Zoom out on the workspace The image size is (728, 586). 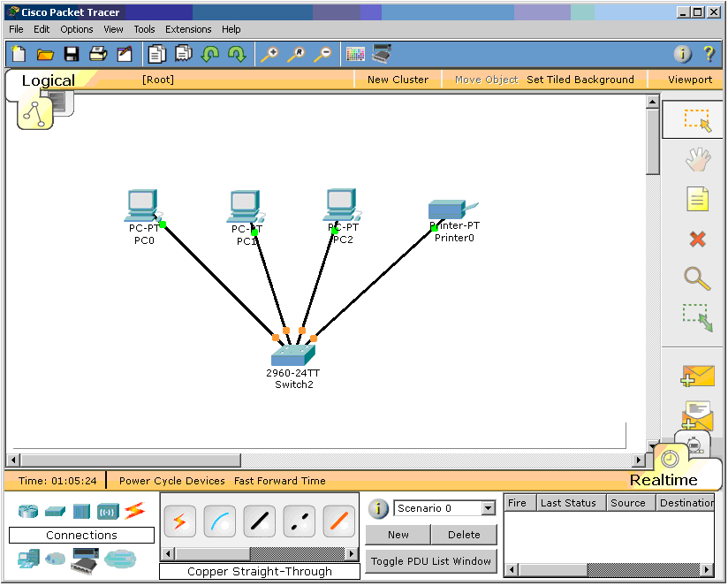click(x=322, y=54)
